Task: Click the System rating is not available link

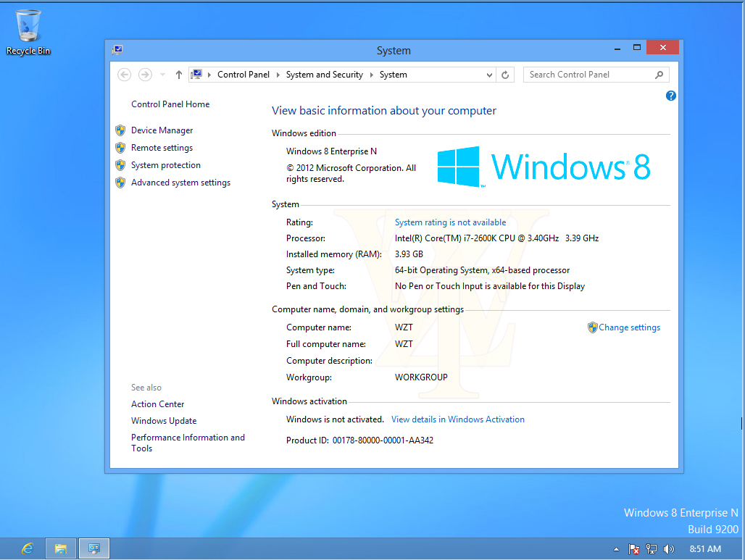Action: pyautogui.click(x=450, y=222)
